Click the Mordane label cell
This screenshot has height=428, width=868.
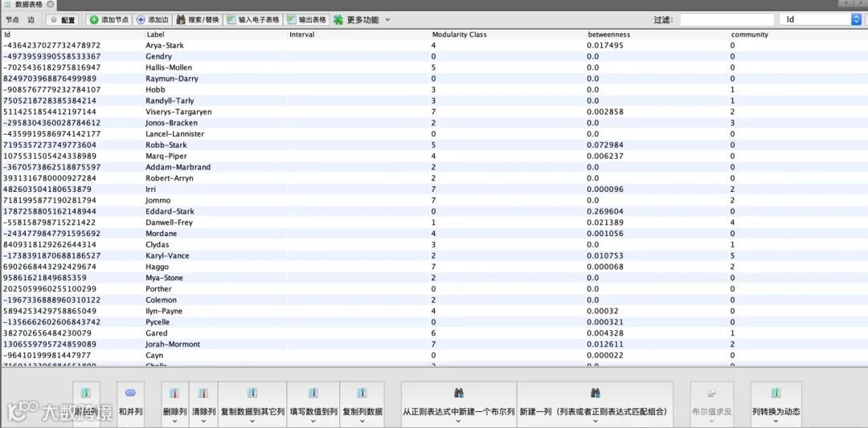point(161,234)
